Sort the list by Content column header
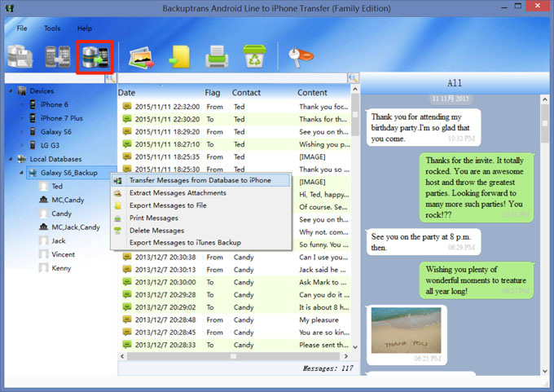This screenshot has height=392, width=554. coord(312,93)
